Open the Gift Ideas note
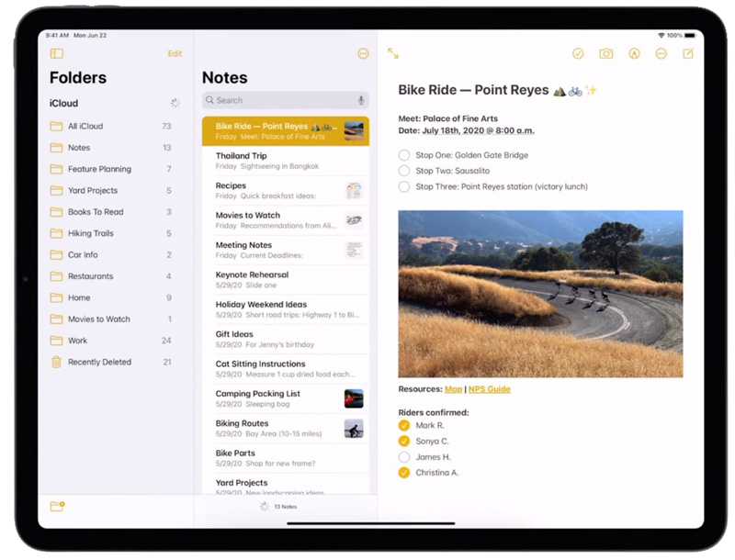Screen dimensions: 735x560 [x=286, y=339]
